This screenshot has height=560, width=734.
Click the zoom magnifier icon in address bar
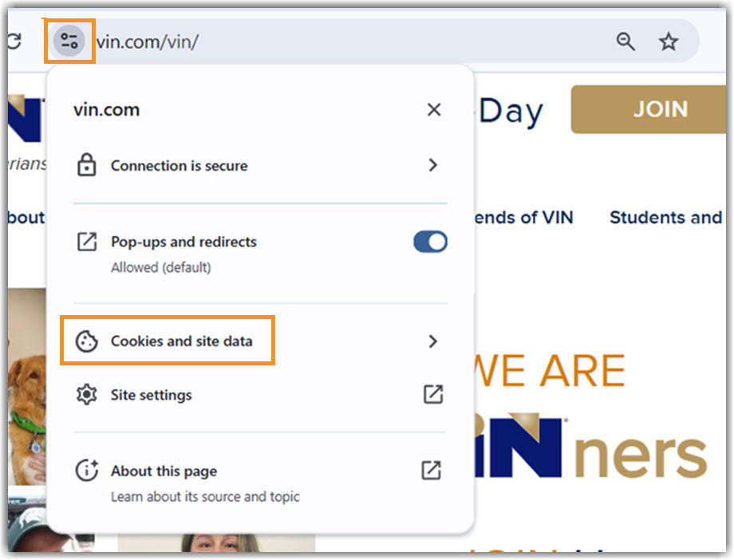[625, 41]
